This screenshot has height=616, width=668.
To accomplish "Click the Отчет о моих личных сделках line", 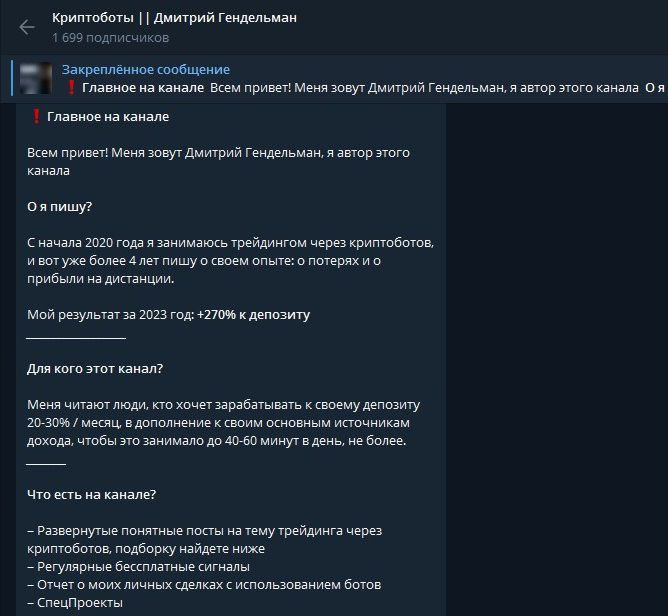I will click(x=204, y=584).
